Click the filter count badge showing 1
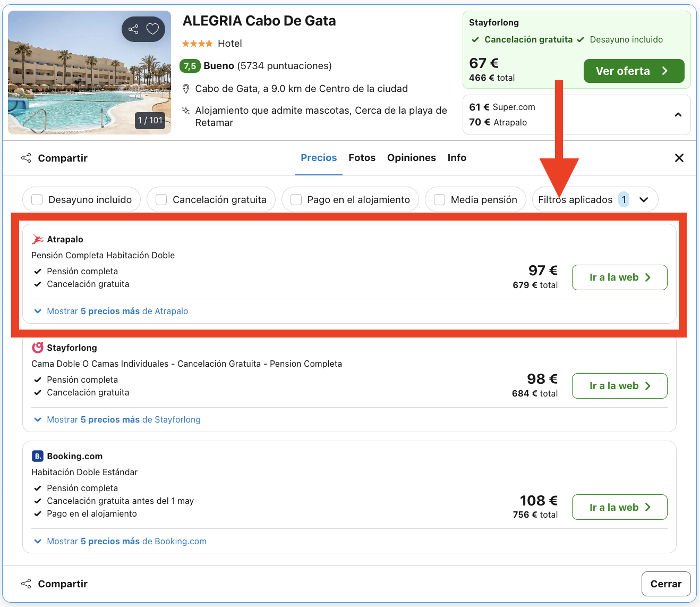 pyautogui.click(x=624, y=200)
